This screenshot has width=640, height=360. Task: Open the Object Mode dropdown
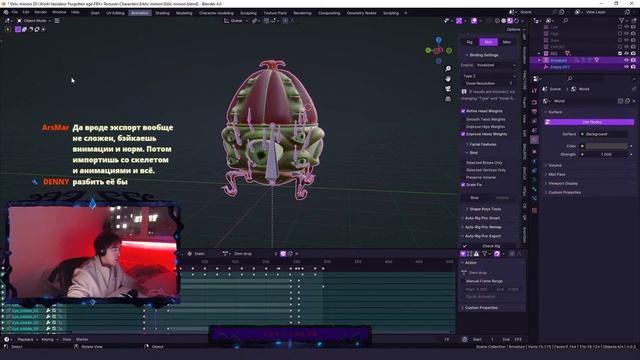[33, 20]
